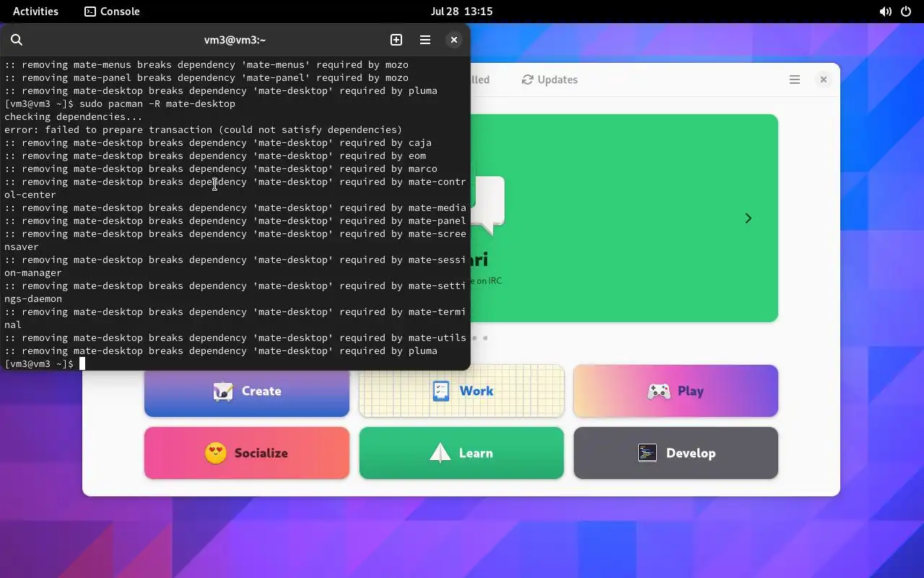The width and height of the screenshot is (924, 578).
Task: Click the volume speaker icon in top bar
Action: [x=885, y=12]
